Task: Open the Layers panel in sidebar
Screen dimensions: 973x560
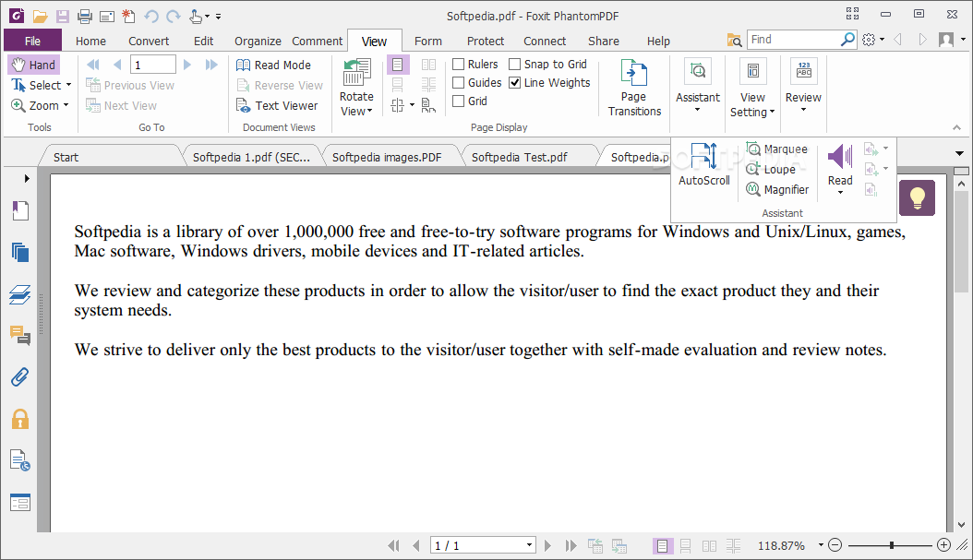Action: coord(20,294)
